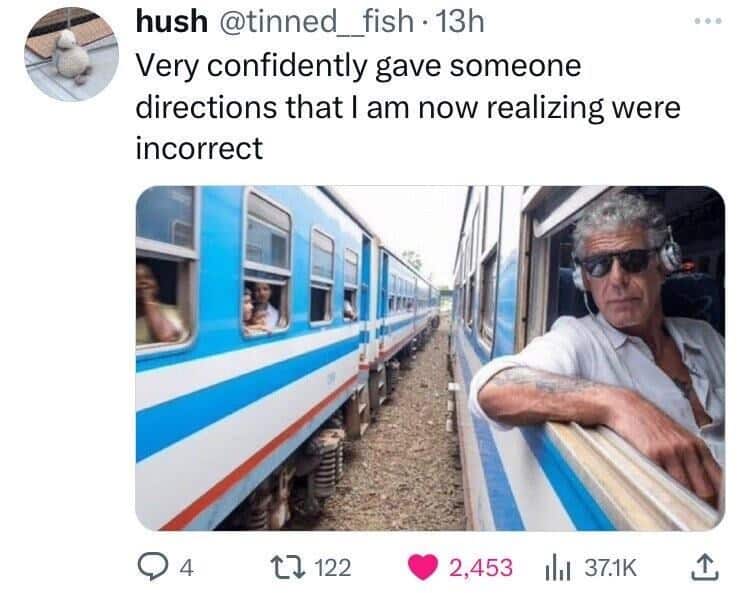750x593 pixels.
Task: Click the display name hush
Action: [x=172, y=22]
